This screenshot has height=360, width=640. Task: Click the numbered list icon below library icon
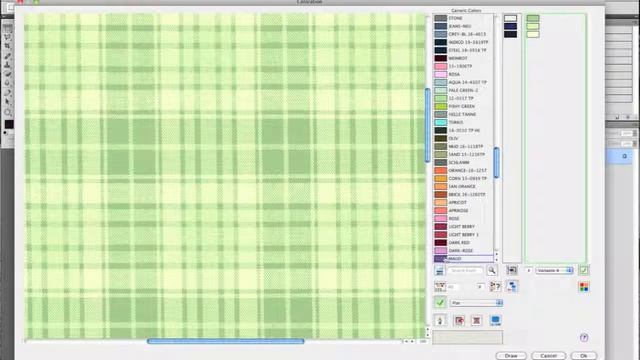[x=440, y=287]
